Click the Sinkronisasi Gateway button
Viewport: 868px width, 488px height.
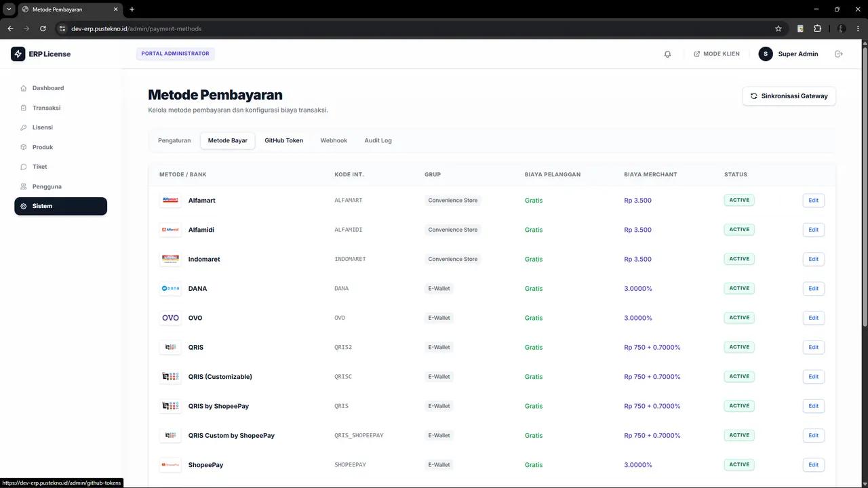(789, 96)
